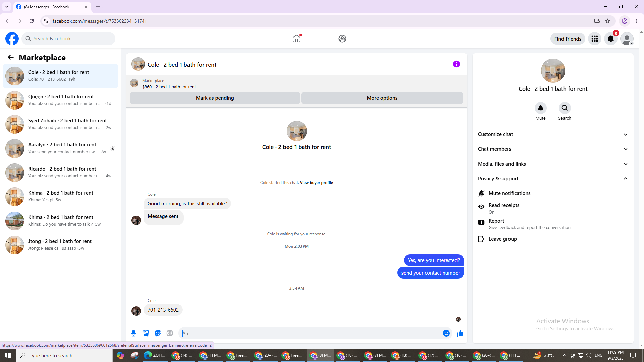Expand Media, files and links section
Image resolution: width=644 pixels, height=362 pixels.
(x=553, y=164)
